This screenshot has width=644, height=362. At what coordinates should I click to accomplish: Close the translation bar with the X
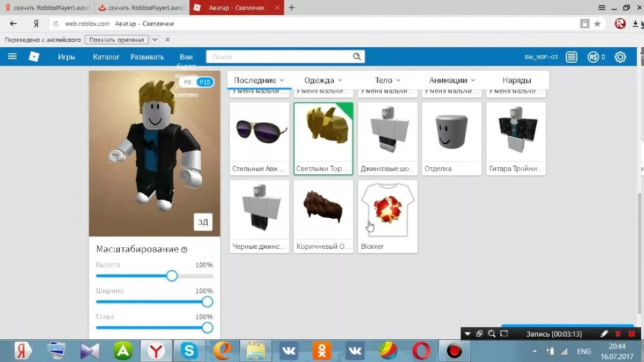pos(167,40)
